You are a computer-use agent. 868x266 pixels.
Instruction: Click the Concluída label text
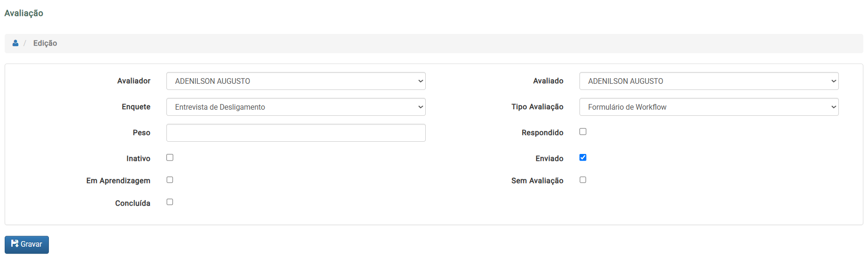pyautogui.click(x=133, y=203)
